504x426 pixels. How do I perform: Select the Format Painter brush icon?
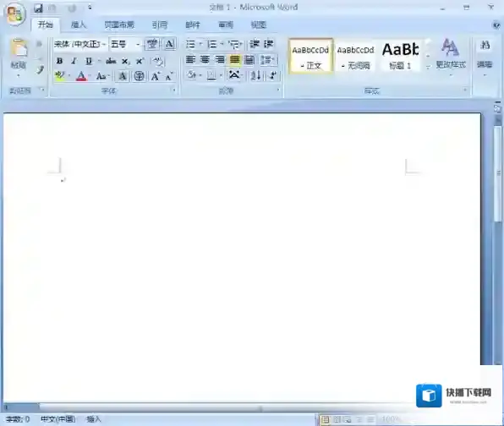point(40,69)
